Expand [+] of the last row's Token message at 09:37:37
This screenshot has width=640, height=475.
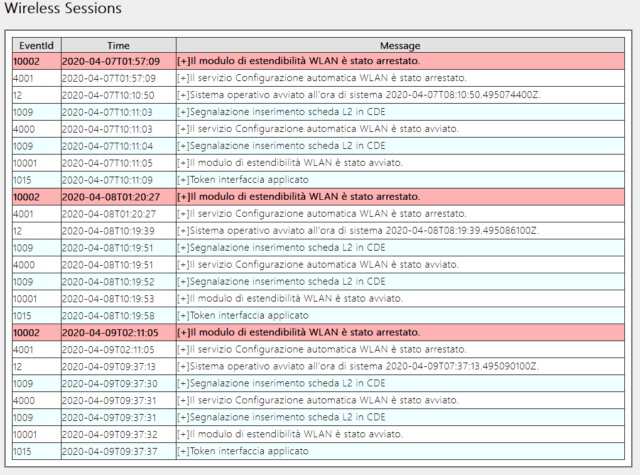coord(183,451)
